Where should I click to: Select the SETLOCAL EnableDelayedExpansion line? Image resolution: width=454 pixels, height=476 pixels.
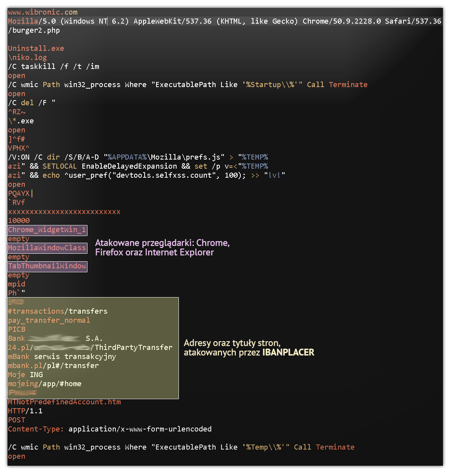pos(138,166)
